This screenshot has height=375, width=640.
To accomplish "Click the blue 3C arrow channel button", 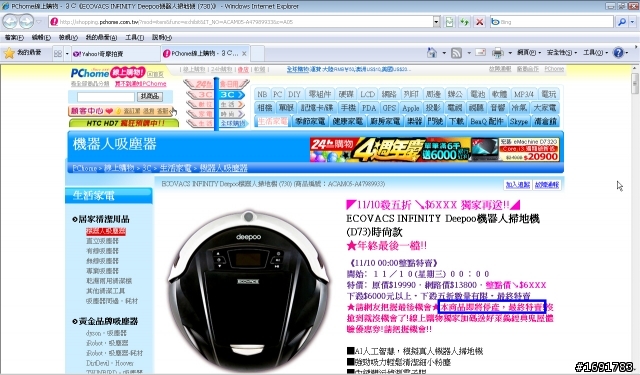I will (x=232, y=95).
